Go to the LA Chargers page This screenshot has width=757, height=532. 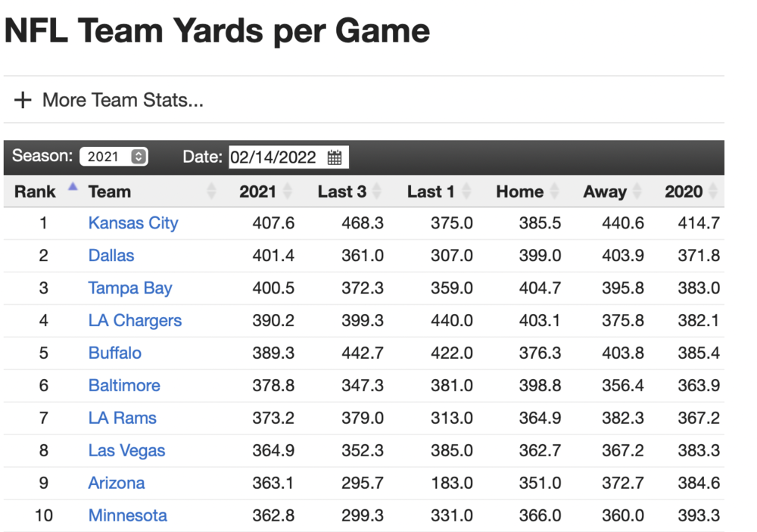point(135,321)
